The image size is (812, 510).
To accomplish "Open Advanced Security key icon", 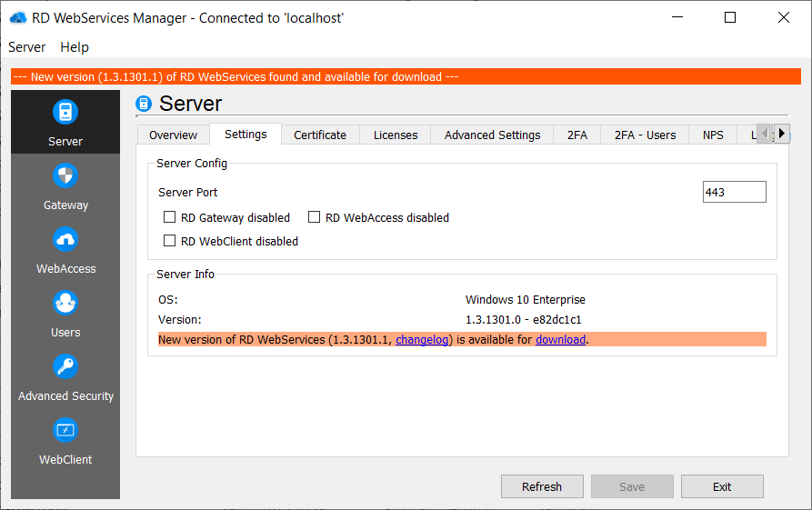I will tap(65, 367).
